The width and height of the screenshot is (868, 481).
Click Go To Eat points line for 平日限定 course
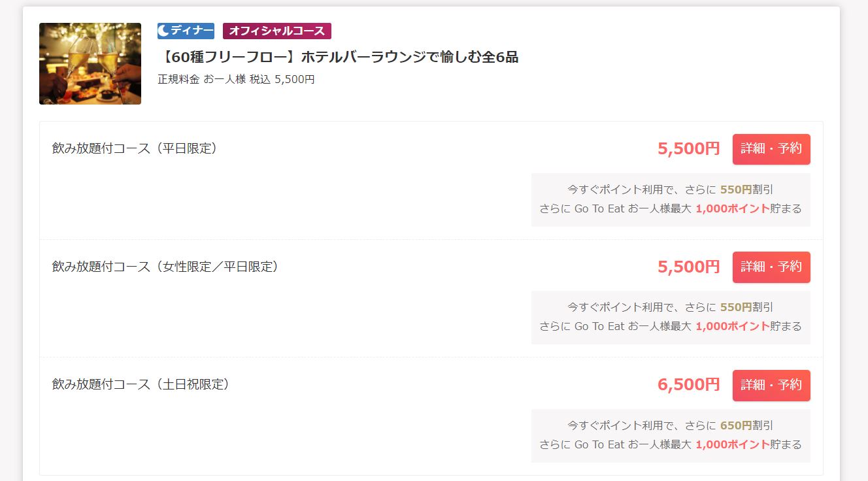point(670,208)
